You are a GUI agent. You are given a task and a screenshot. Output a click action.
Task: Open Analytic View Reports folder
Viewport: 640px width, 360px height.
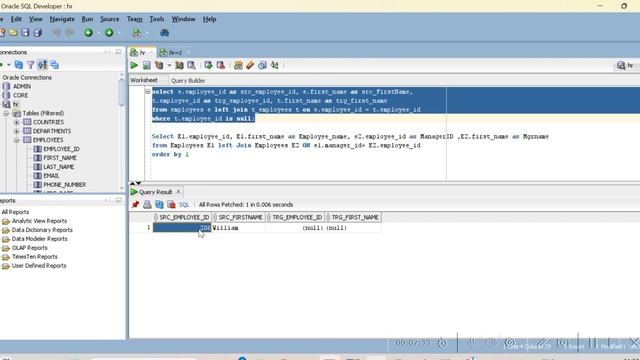[x=39, y=221]
